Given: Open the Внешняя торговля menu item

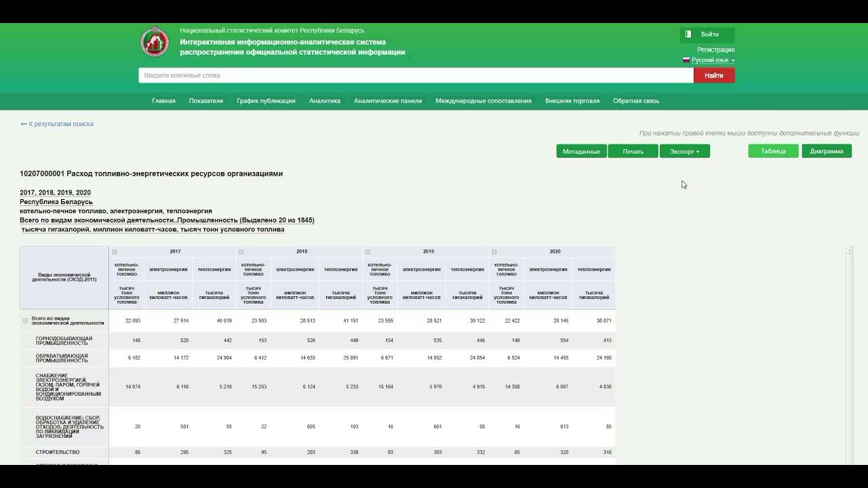Looking at the screenshot, I should pos(572,101).
